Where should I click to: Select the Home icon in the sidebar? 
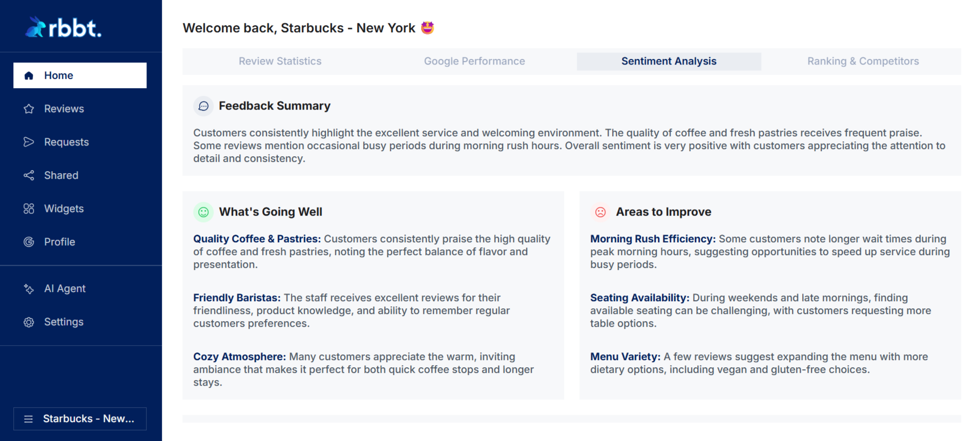(x=29, y=75)
